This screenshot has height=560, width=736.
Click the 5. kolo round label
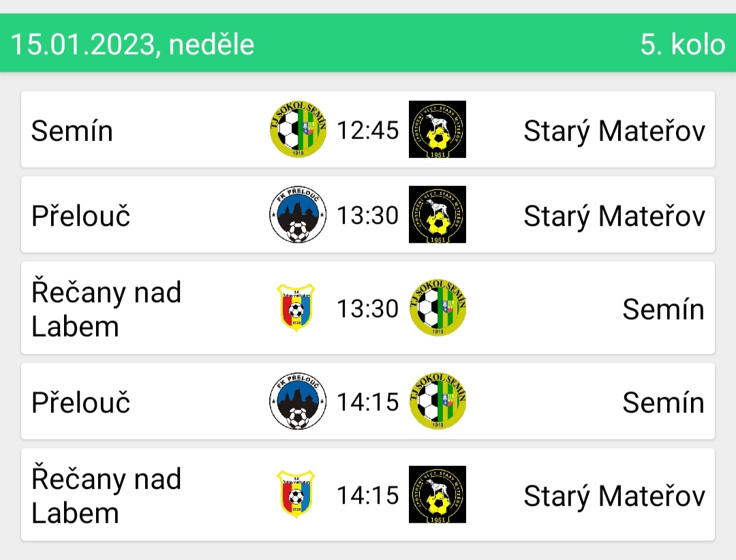pyautogui.click(x=683, y=44)
